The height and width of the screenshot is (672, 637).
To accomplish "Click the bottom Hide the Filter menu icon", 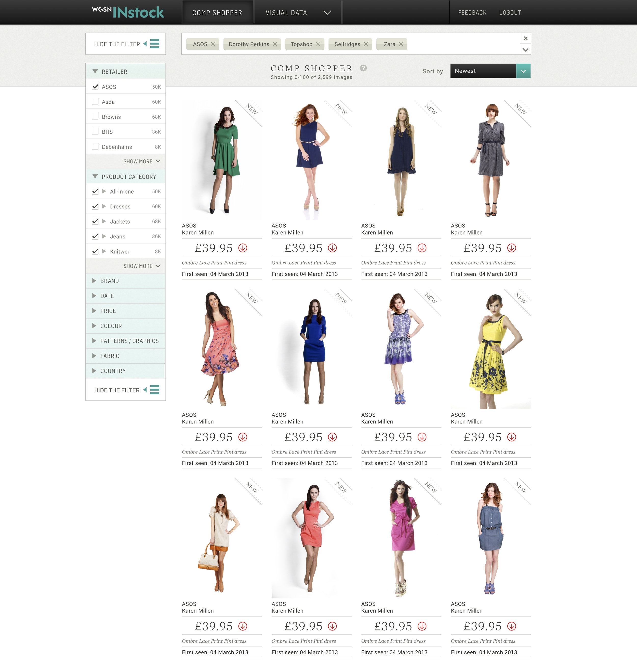I will click(155, 390).
